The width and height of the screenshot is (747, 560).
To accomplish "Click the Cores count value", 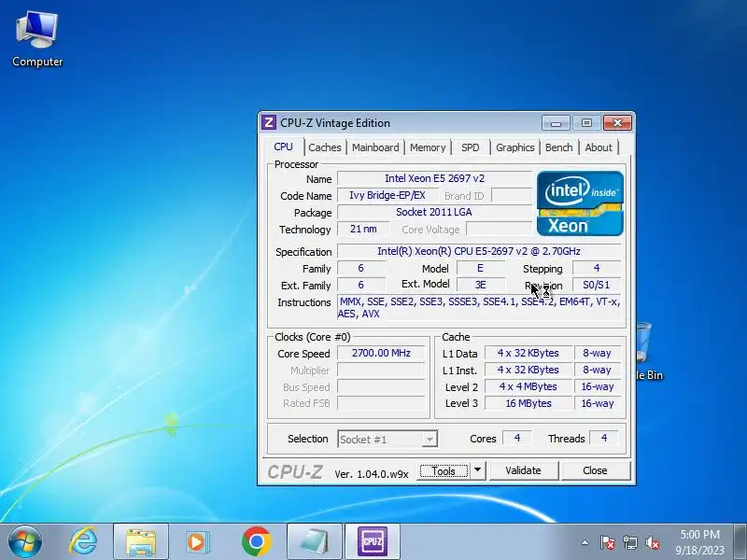I will click(517, 438).
